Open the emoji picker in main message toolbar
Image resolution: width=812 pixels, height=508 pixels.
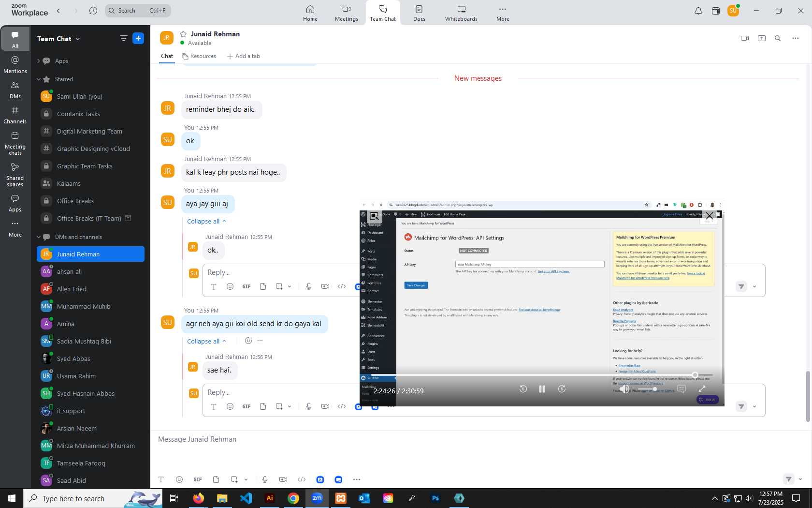[179, 479]
